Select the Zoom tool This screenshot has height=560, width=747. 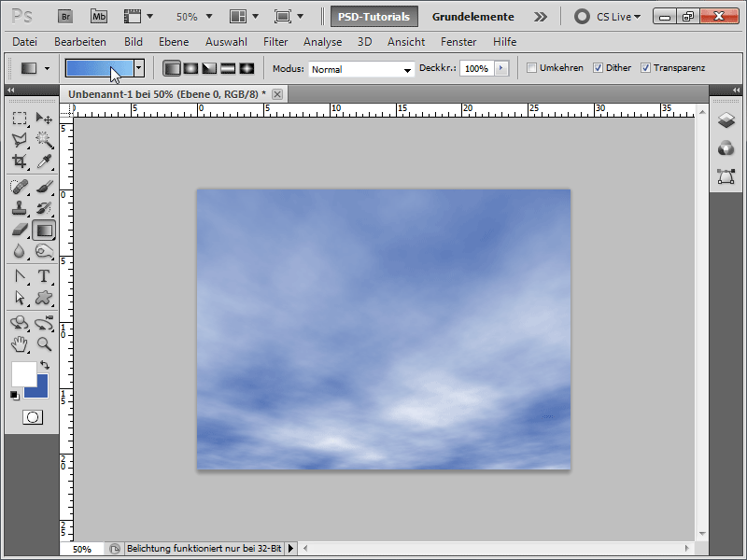pos(44,344)
